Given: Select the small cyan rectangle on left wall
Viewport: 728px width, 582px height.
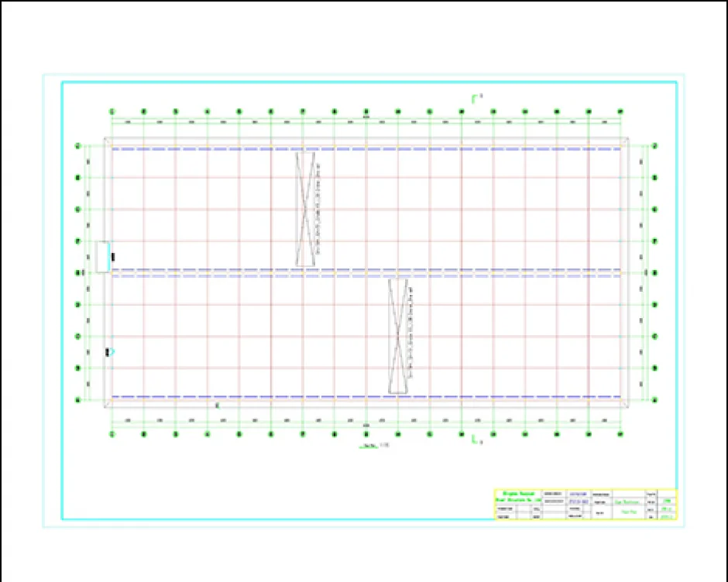Looking at the screenshot, I should (x=102, y=256).
